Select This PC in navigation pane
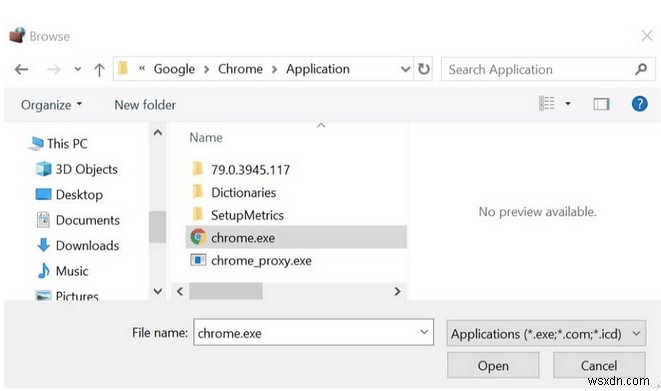Viewport: 661px width, 391px height. tap(58, 143)
